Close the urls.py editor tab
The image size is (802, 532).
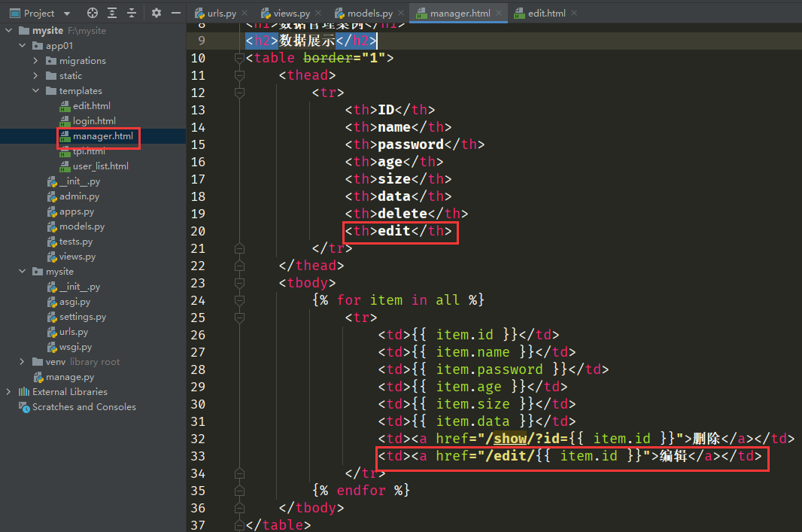click(244, 14)
